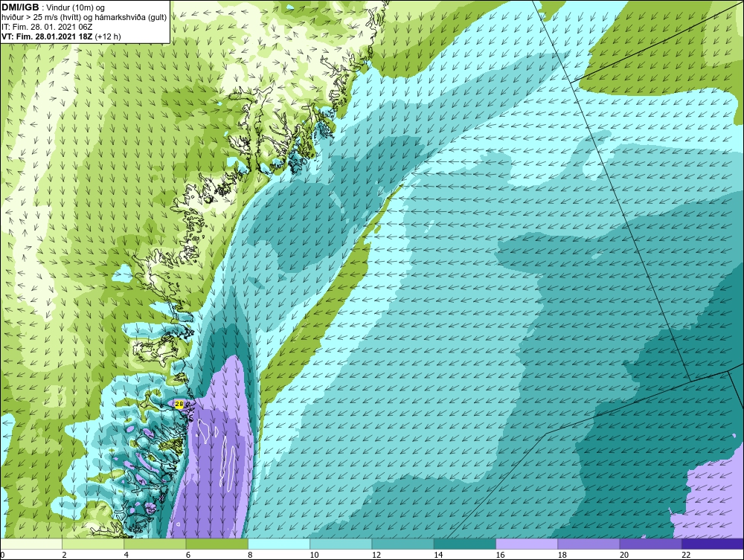Click the '(+12 h)' forecast offset
744x560 pixels.
point(108,36)
